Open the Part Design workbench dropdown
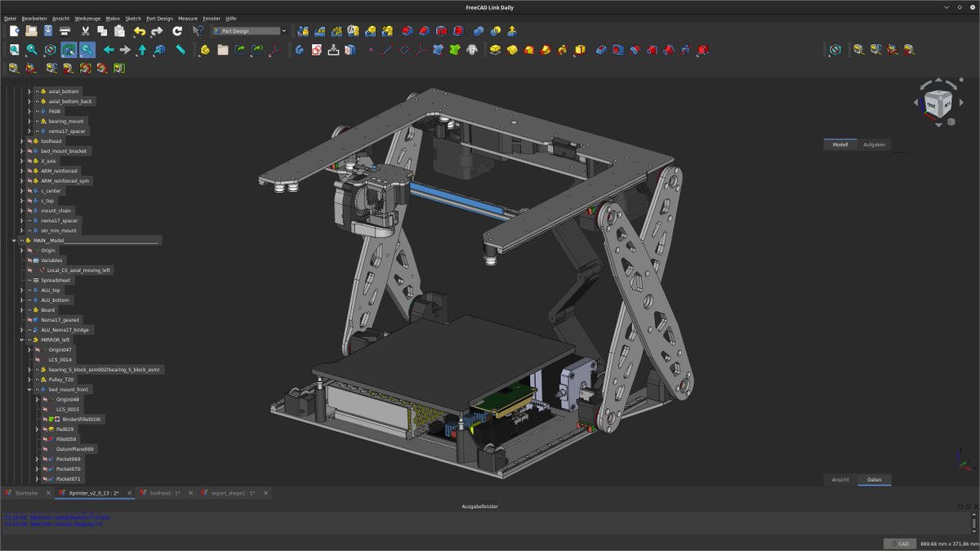The height and width of the screenshot is (551, 980). tap(250, 31)
